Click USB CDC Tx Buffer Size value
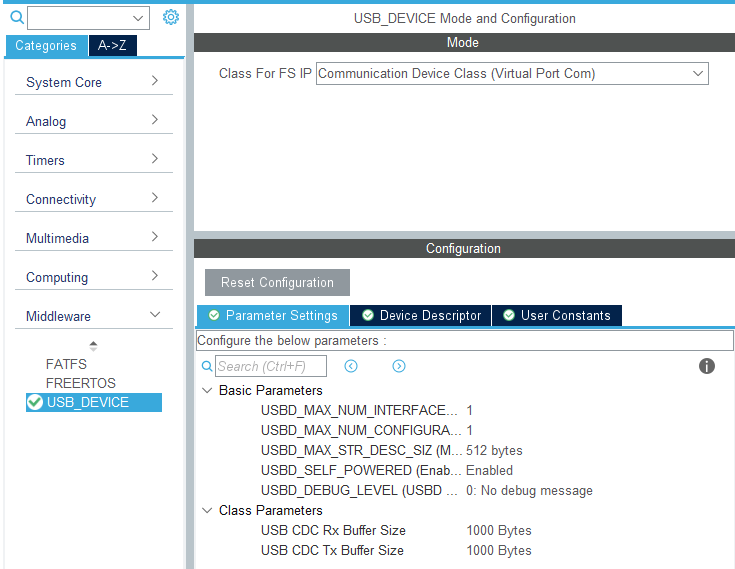Image resolution: width=735 pixels, height=569 pixels. [x=499, y=550]
